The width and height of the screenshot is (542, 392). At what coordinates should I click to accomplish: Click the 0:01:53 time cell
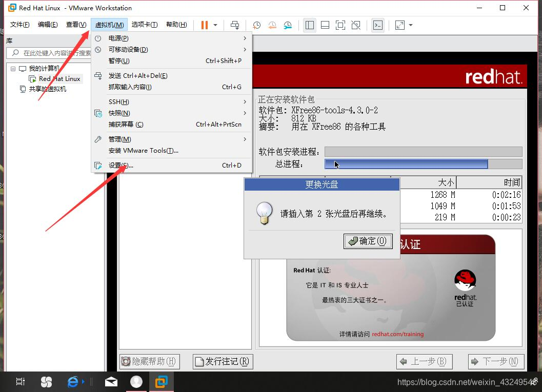pos(507,206)
